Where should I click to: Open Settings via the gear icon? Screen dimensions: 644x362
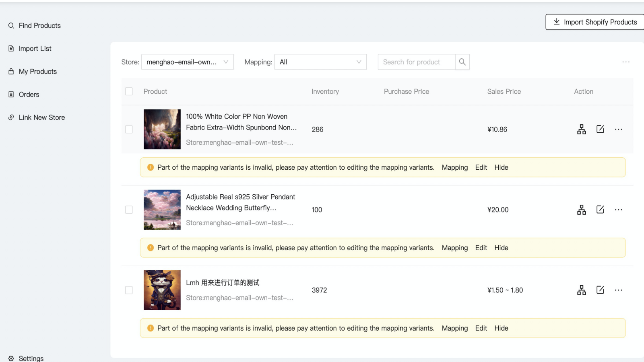tap(11, 358)
